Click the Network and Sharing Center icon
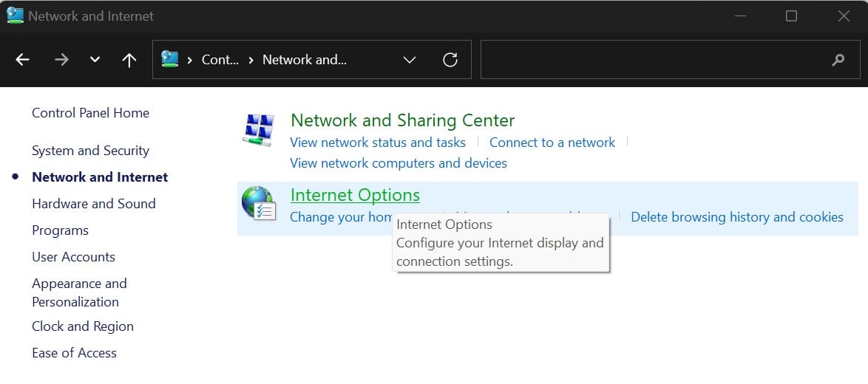 [x=259, y=130]
